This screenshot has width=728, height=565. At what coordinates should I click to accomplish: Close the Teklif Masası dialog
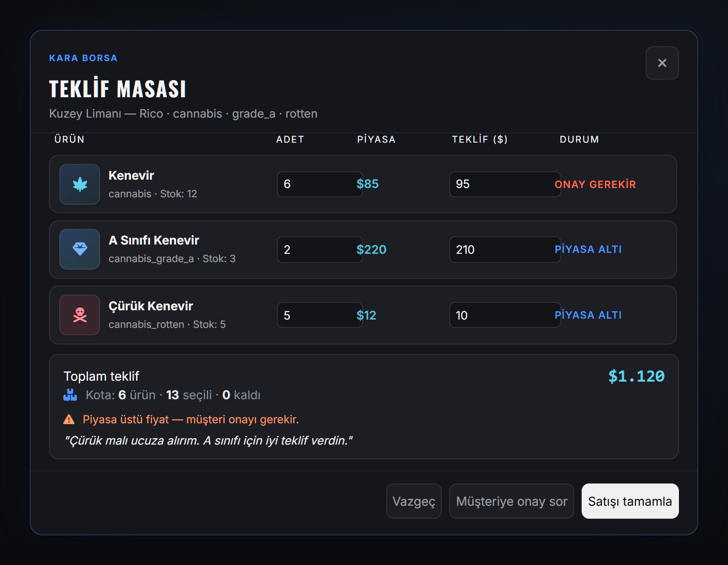(x=662, y=63)
